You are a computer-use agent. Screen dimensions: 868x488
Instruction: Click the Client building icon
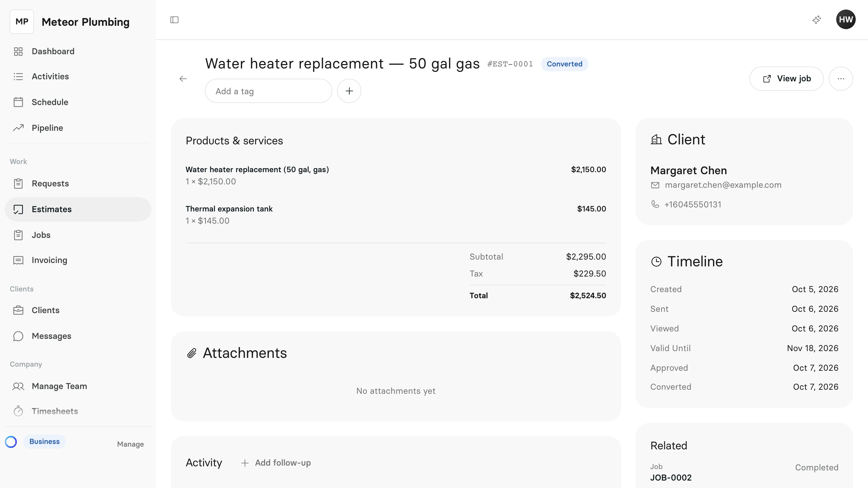656,139
